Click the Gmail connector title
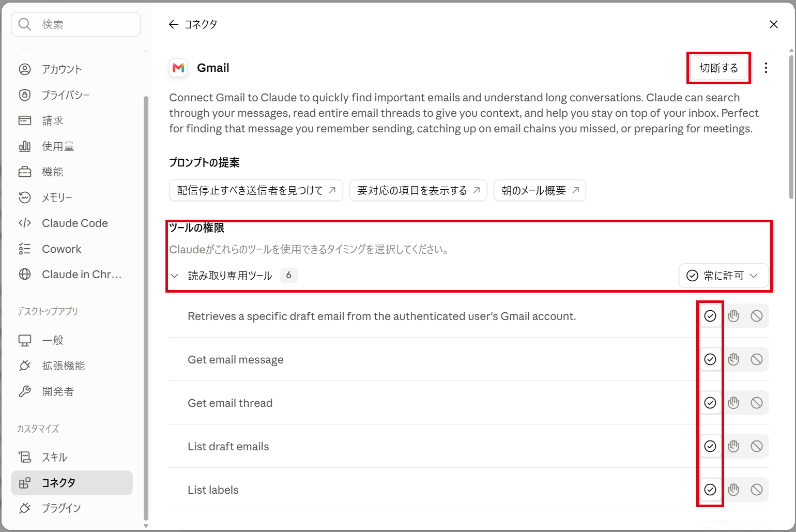 click(213, 68)
